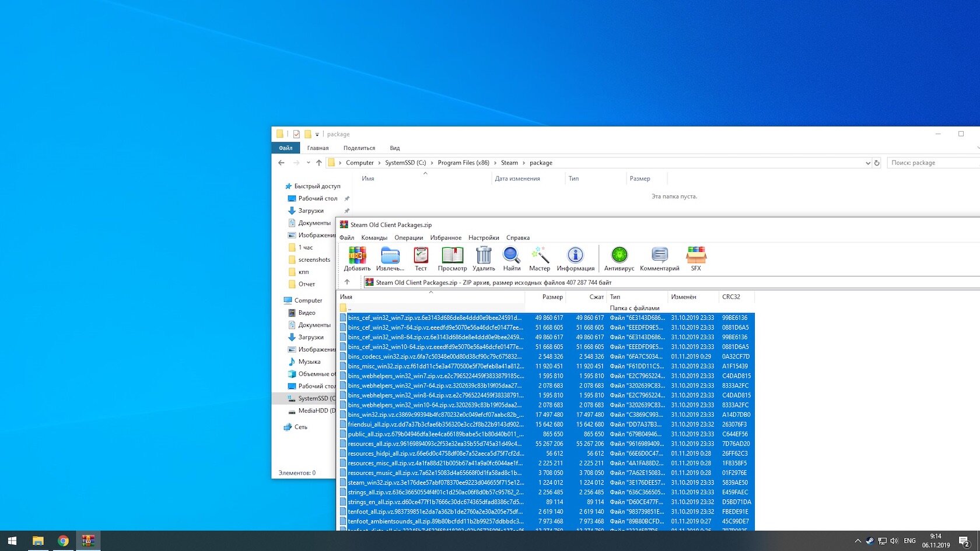Click the Properties checkmark icon in Explorer title bar
The height and width of the screenshot is (551, 980).
(x=296, y=134)
